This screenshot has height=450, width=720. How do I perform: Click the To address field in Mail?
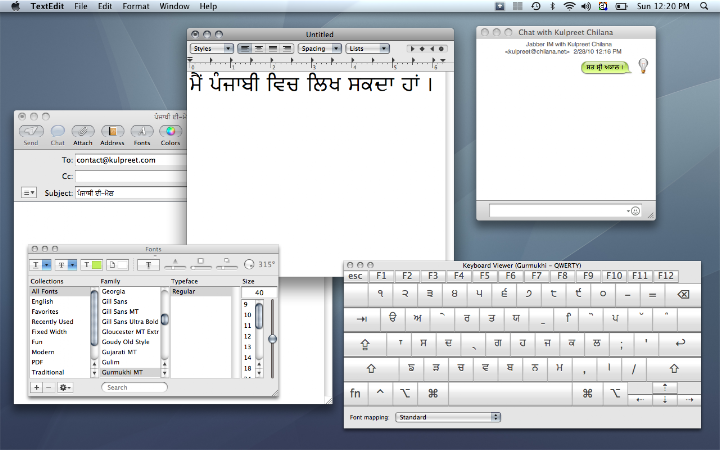point(131,160)
